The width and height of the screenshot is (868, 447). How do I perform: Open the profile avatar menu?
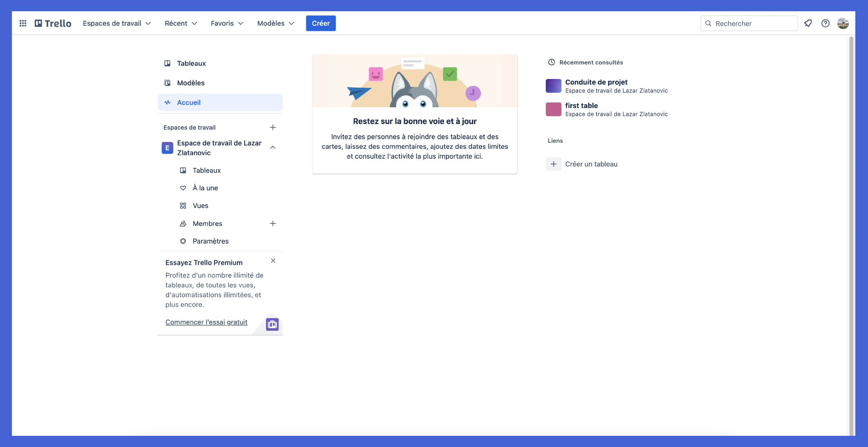click(x=843, y=23)
